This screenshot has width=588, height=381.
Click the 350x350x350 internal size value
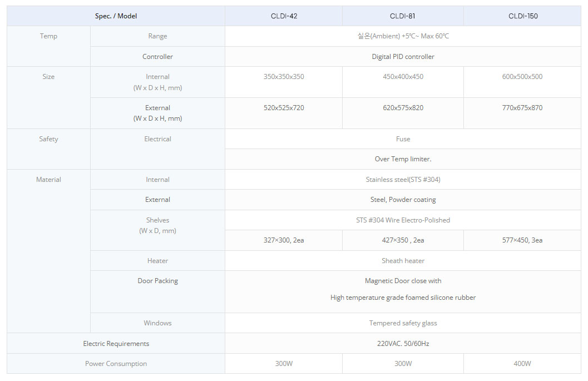coord(284,77)
